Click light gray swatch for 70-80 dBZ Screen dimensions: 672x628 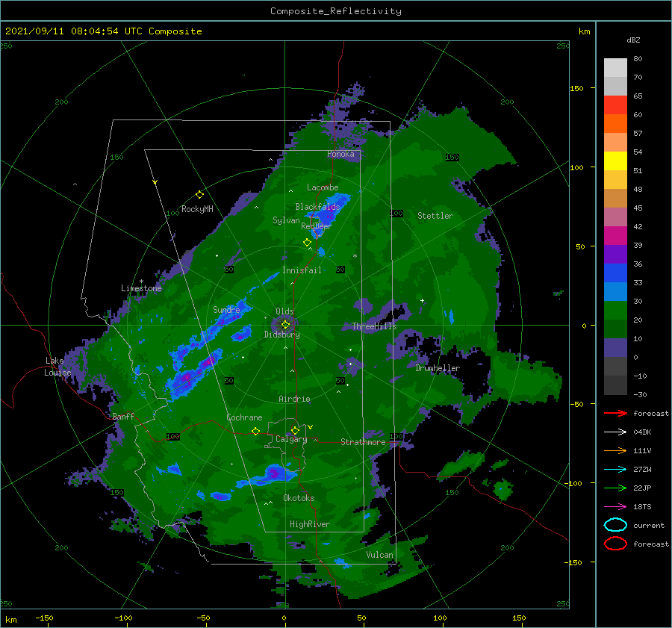(x=615, y=67)
